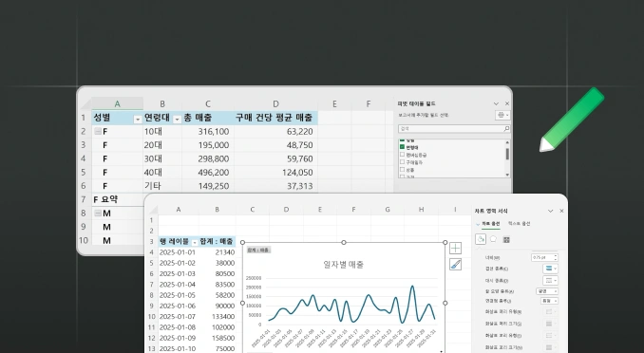
Task: Select the cell containing 21340
Action: [x=218, y=252]
